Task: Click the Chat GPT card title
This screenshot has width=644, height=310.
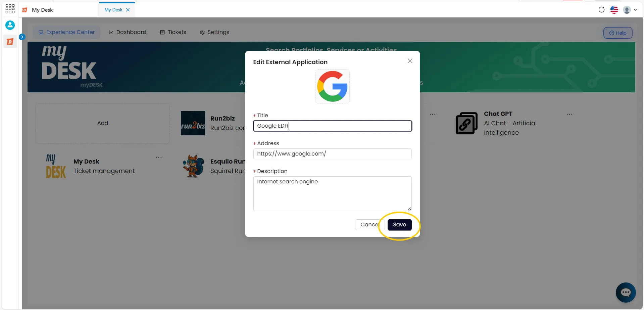Action: coord(498,114)
